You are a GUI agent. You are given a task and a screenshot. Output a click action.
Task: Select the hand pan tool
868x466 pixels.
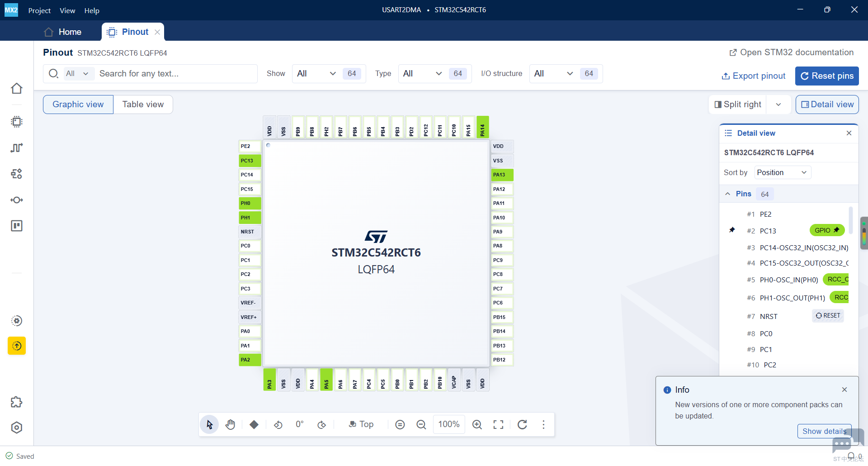point(231,424)
